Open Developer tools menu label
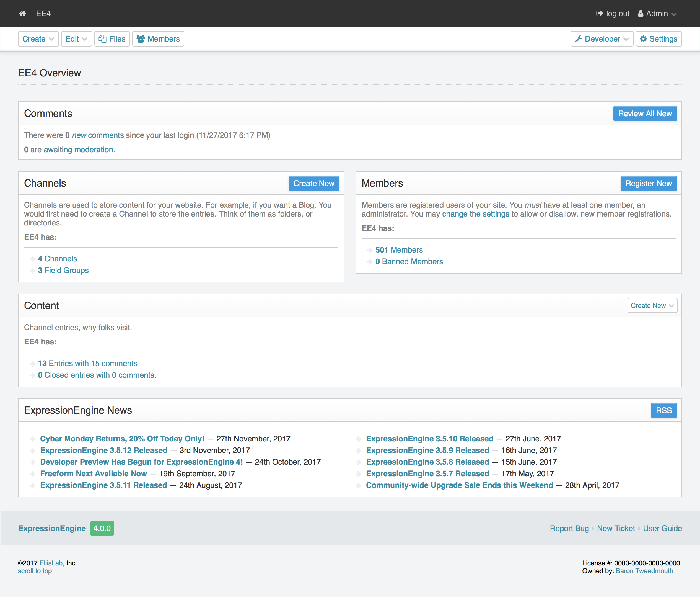This screenshot has width=700, height=597. coord(602,39)
